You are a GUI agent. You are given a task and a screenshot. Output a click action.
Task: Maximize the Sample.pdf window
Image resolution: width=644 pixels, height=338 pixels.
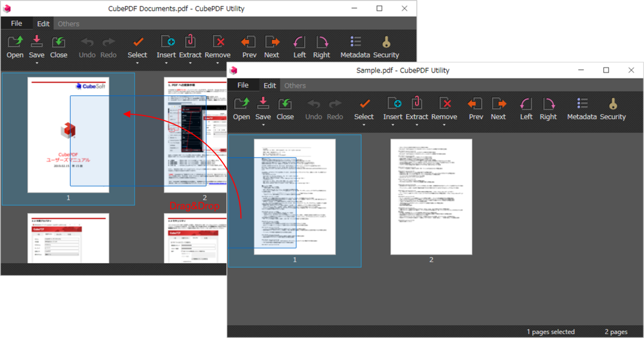click(606, 70)
